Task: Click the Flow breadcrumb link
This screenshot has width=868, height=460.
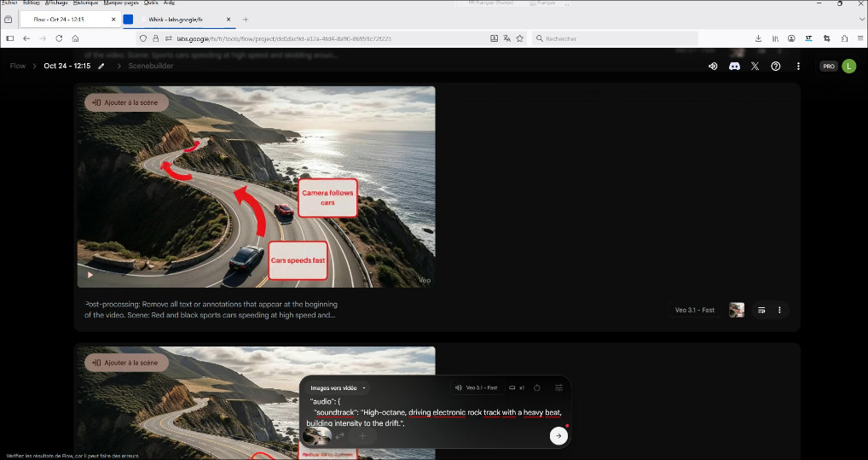Action: (18, 67)
